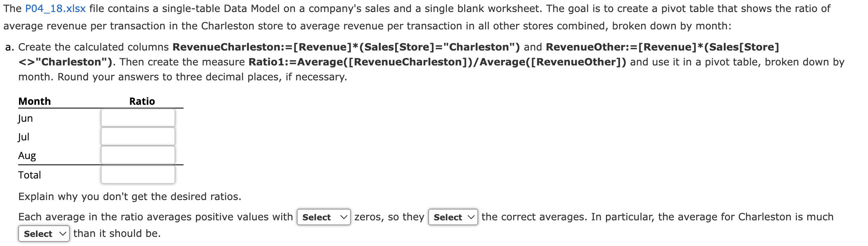Screen dimensions: 868x246
Task: Click the "Explain why" instruction sentence
Action: (130, 196)
